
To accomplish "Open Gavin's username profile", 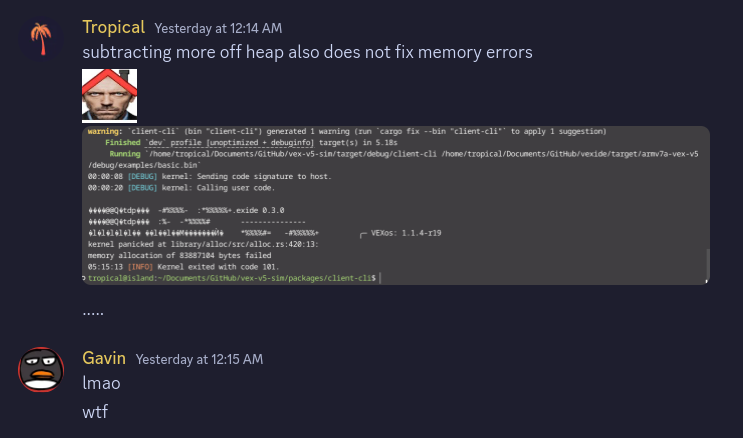I will pos(104,358).
